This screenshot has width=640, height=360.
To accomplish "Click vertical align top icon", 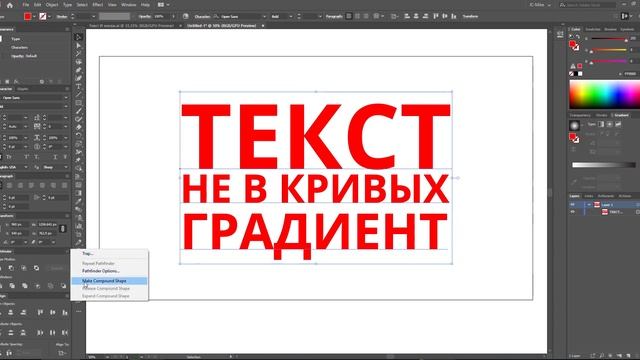I will [40, 312].
